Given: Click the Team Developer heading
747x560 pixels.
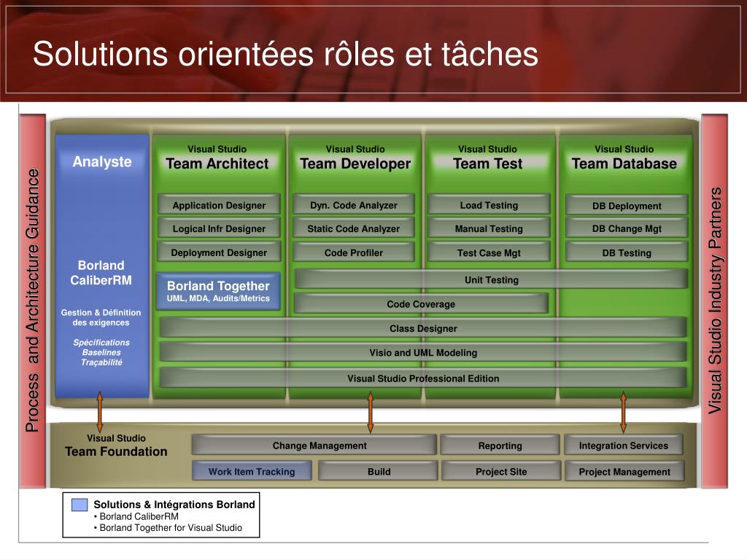Looking at the screenshot, I should pyautogui.click(x=355, y=163).
